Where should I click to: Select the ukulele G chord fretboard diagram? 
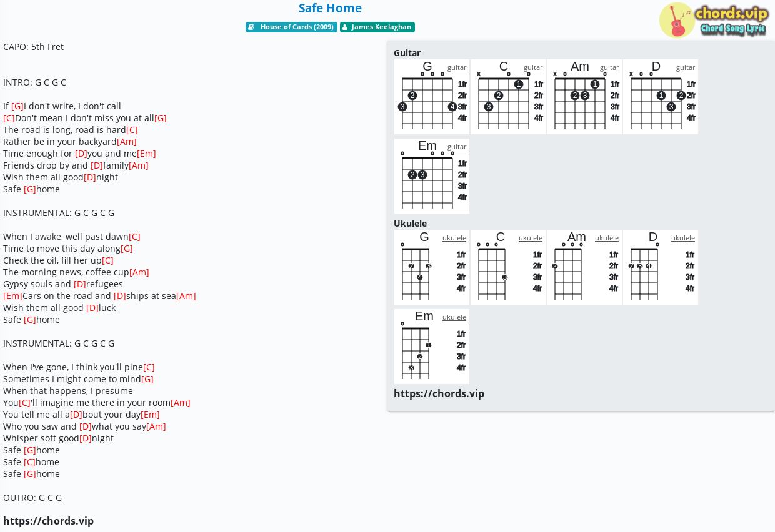pyautogui.click(x=432, y=267)
